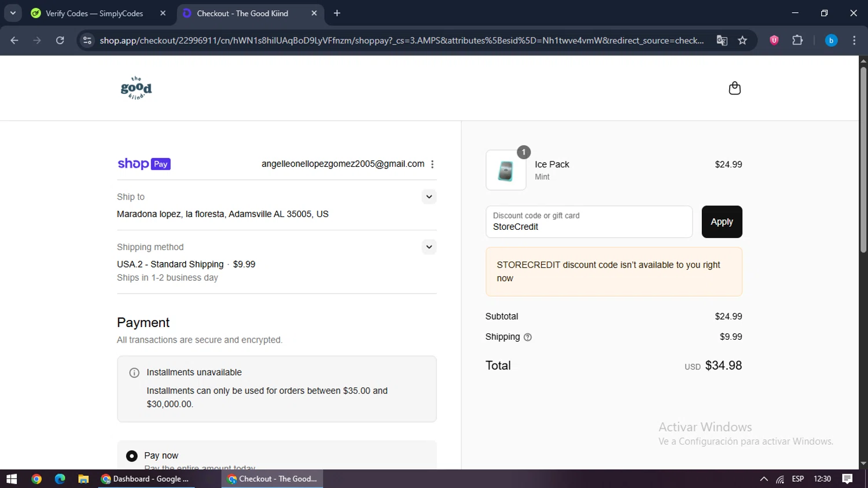The width and height of the screenshot is (868, 488).
Task: Open a new browser tab
Action: [337, 13]
